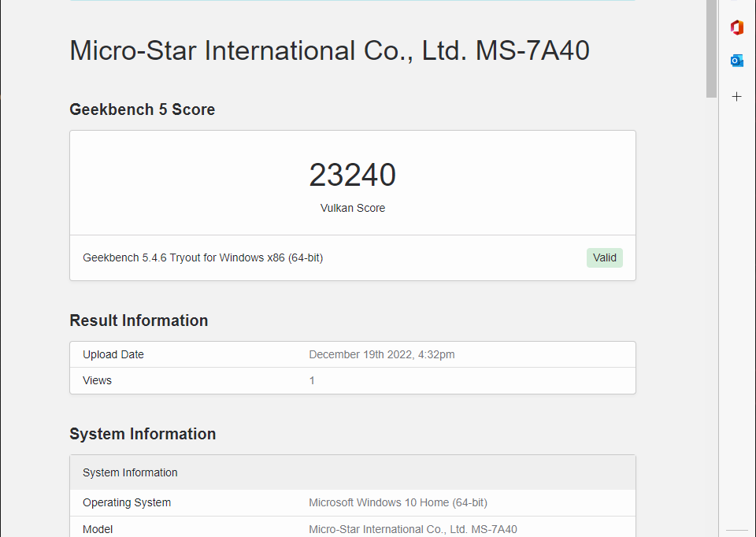The height and width of the screenshot is (537, 756).
Task: Open the Office icon in the Edge sidebar
Action: click(x=737, y=28)
